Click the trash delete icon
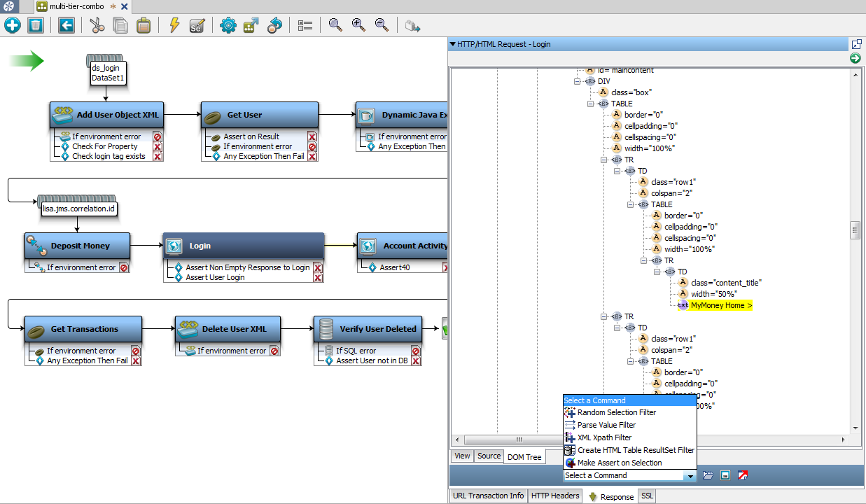 (35, 24)
